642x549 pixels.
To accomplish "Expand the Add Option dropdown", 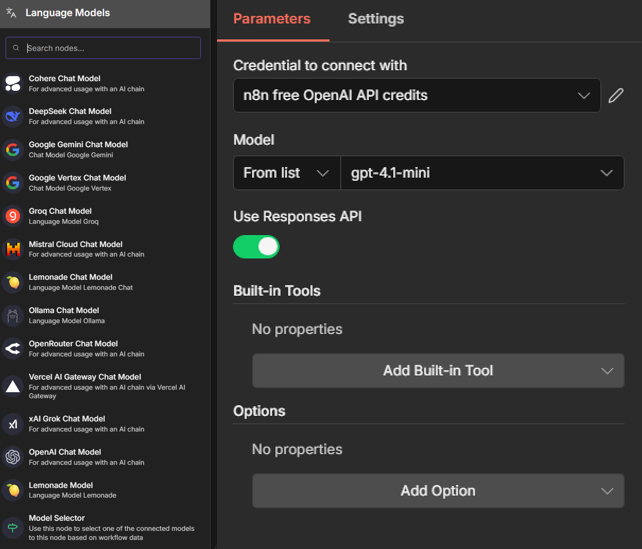I will click(x=438, y=491).
